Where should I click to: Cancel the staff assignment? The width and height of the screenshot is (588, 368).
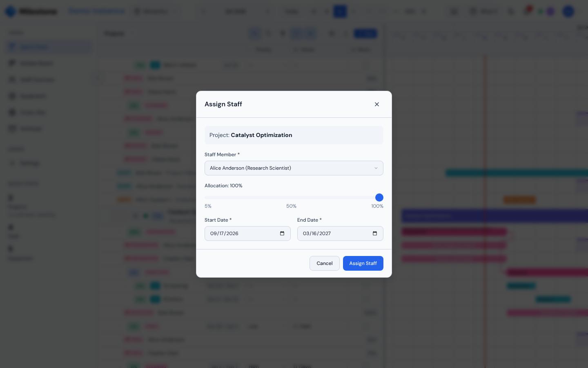click(x=325, y=263)
